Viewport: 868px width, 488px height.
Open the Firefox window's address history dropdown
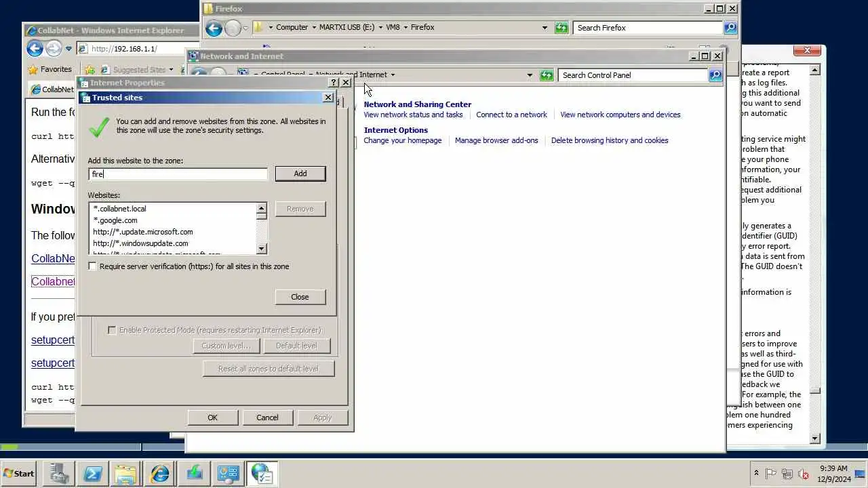[x=545, y=28]
